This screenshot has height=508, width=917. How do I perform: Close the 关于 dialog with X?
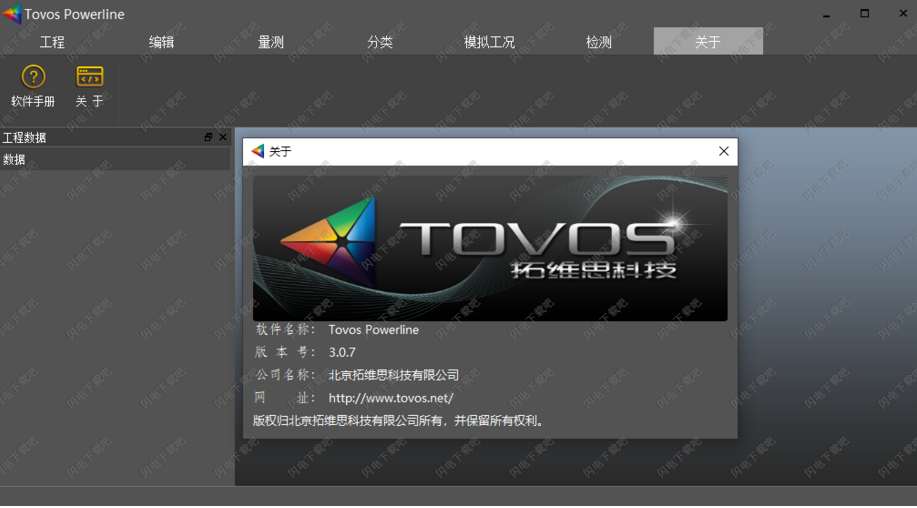pyautogui.click(x=723, y=151)
